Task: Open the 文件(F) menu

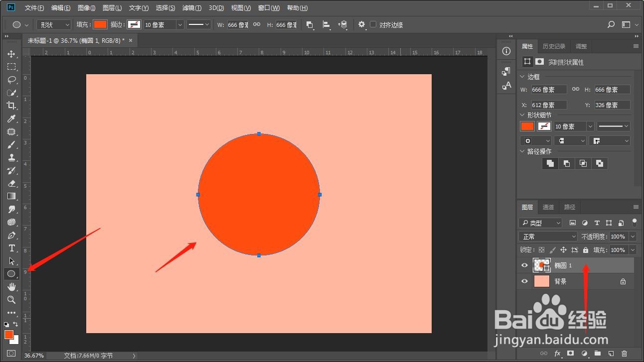Action: coord(34,8)
